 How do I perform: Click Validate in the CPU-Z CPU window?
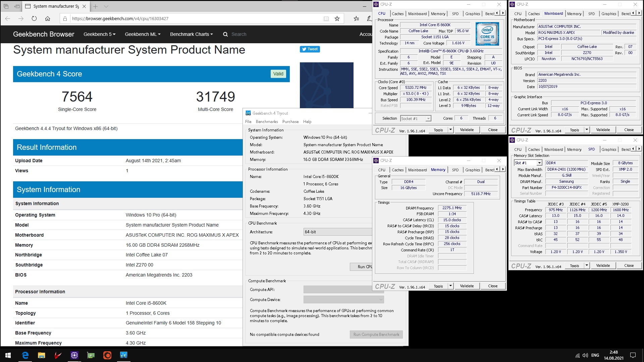tap(467, 130)
